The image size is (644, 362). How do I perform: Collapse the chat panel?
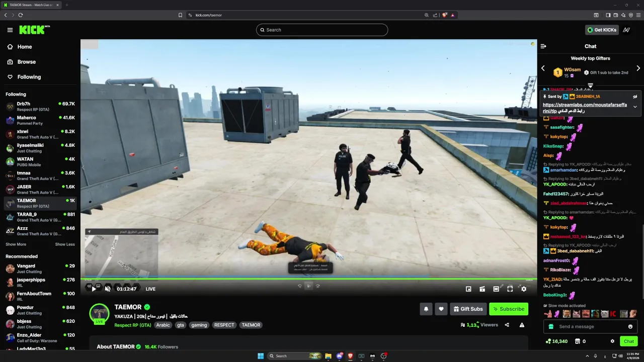click(x=543, y=46)
